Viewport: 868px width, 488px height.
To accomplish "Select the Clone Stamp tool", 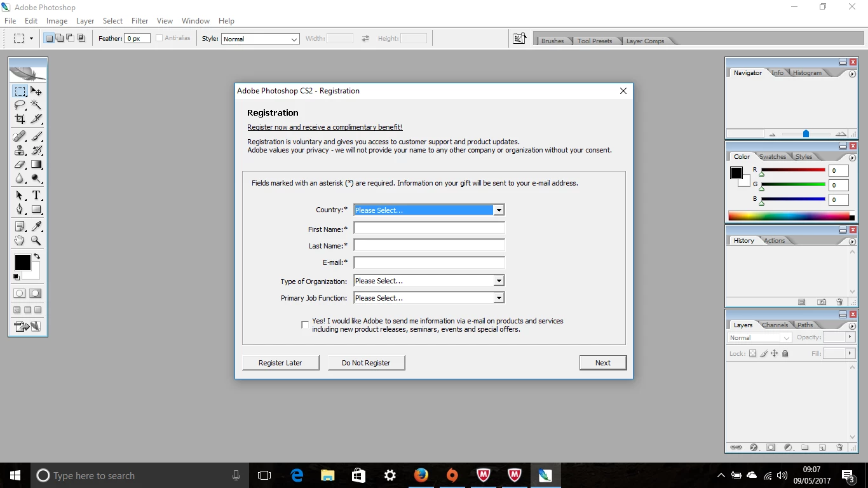I will pyautogui.click(x=20, y=151).
